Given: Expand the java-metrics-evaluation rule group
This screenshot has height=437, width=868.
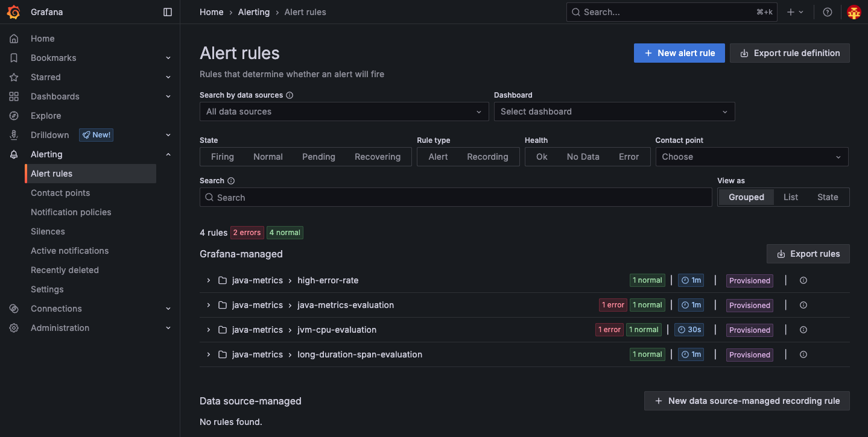Looking at the screenshot, I should tap(209, 305).
